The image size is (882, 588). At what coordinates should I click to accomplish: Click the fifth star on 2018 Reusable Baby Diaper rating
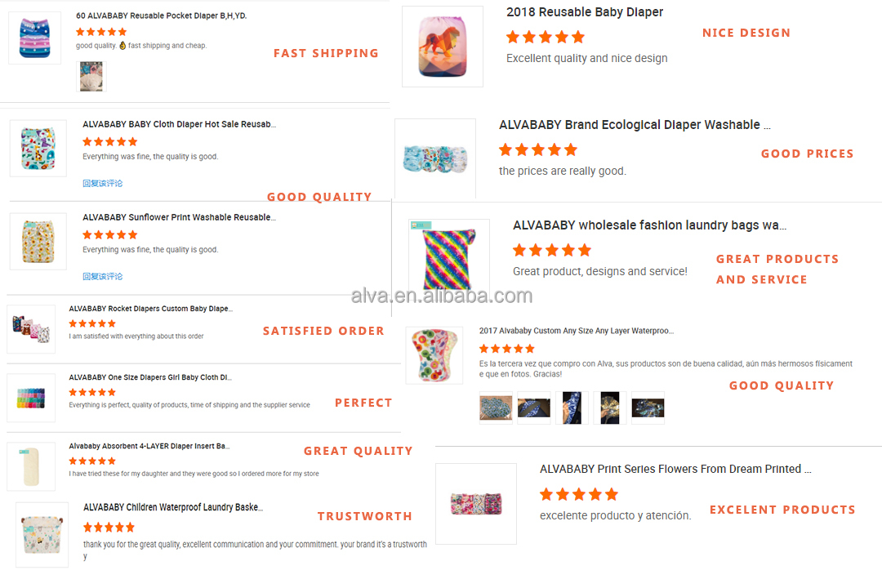coord(580,37)
